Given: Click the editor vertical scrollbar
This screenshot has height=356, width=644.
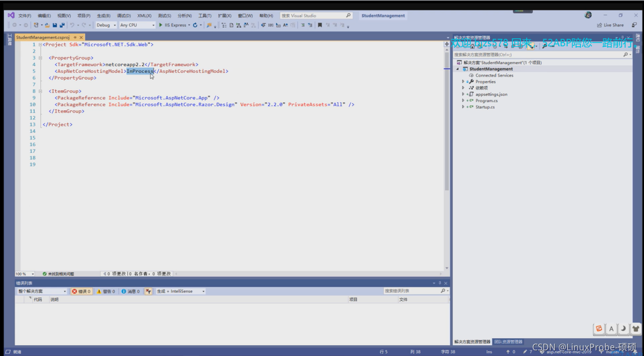Looking at the screenshot, I should coord(447,121).
